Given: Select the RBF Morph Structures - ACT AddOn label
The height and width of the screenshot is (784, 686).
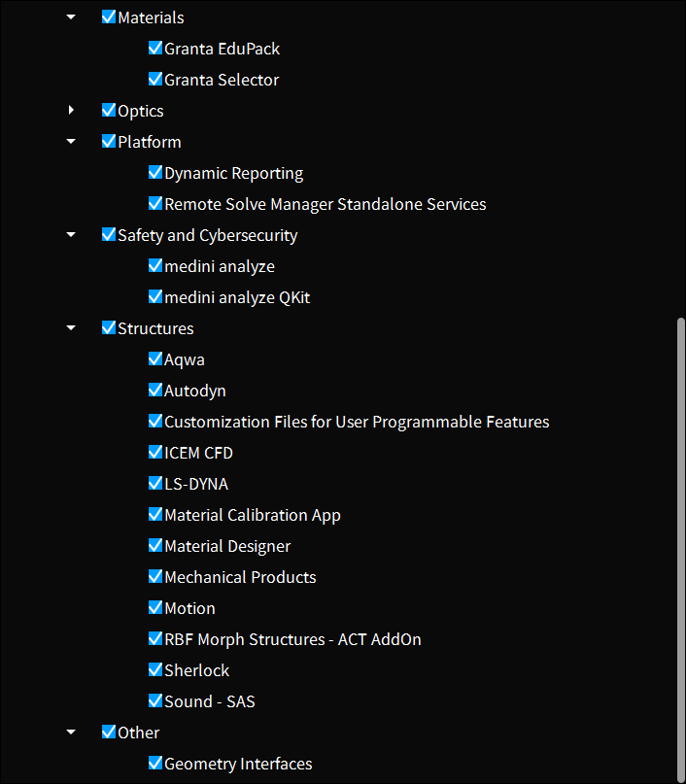Looking at the screenshot, I should (292, 639).
